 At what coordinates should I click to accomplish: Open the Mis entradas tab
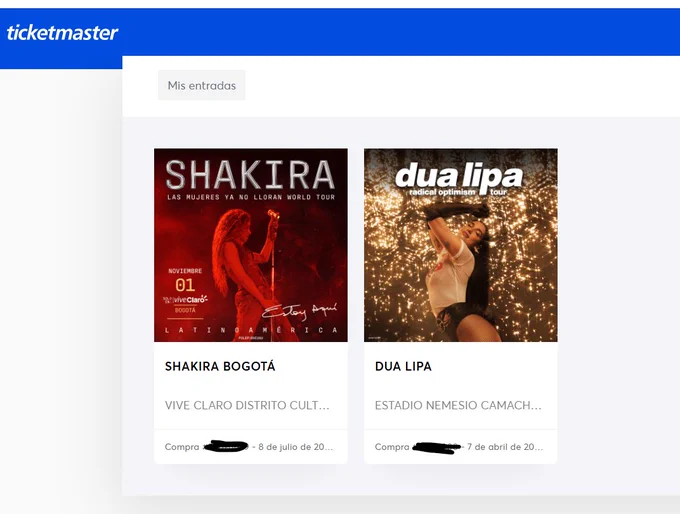pyautogui.click(x=202, y=85)
